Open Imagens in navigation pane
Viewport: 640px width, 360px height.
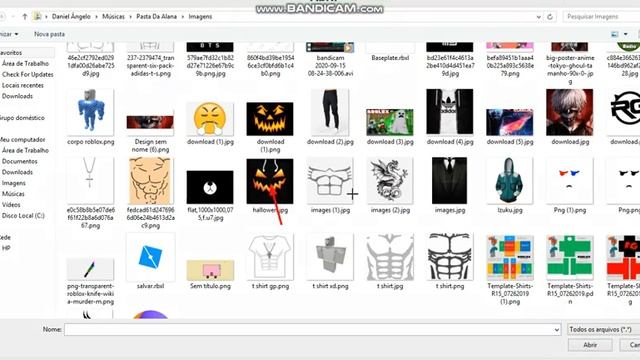14,183
